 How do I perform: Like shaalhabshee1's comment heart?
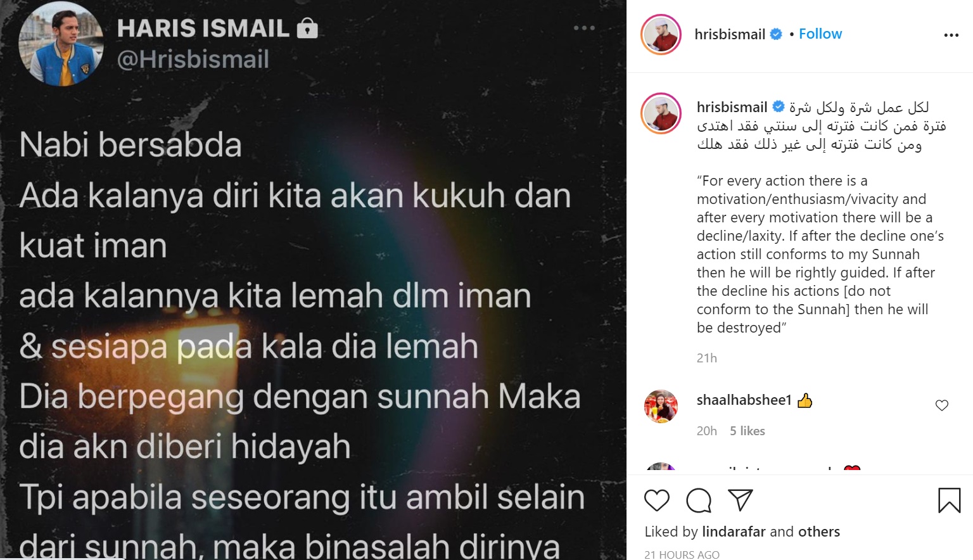942,405
